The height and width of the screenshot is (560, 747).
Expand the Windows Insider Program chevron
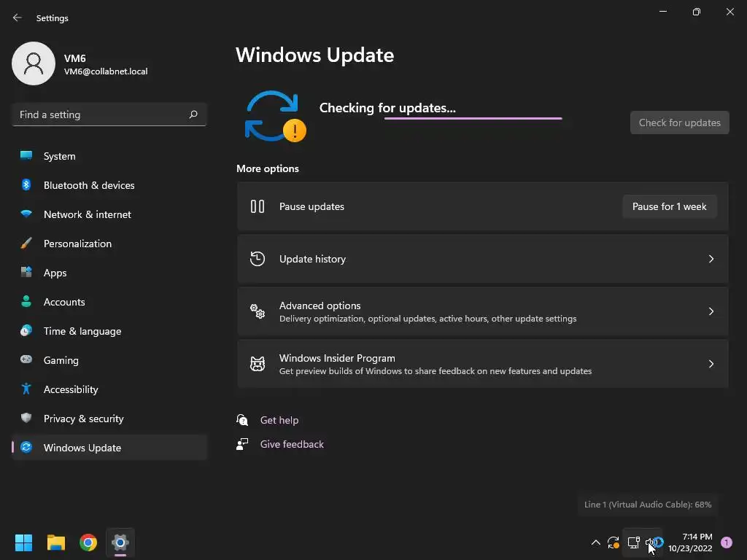(711, 364)
